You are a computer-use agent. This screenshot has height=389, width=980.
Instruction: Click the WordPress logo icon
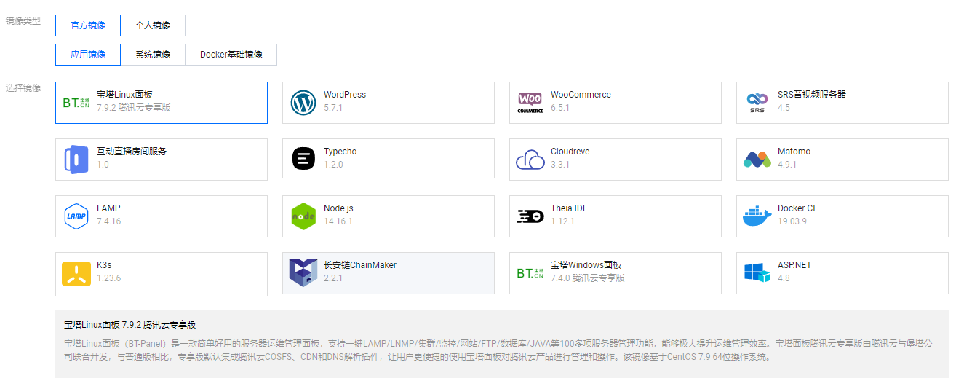pyautogui.click(x=303, y=103)
